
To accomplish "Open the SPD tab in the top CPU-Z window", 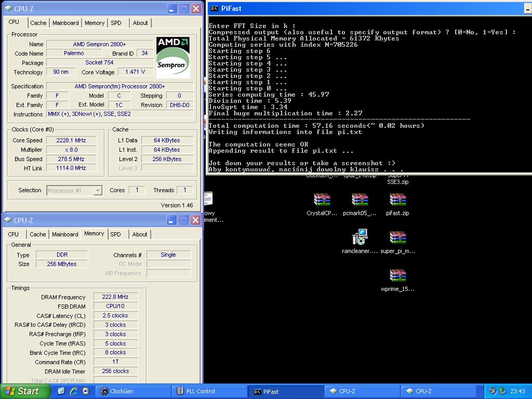I will [116, 23].
